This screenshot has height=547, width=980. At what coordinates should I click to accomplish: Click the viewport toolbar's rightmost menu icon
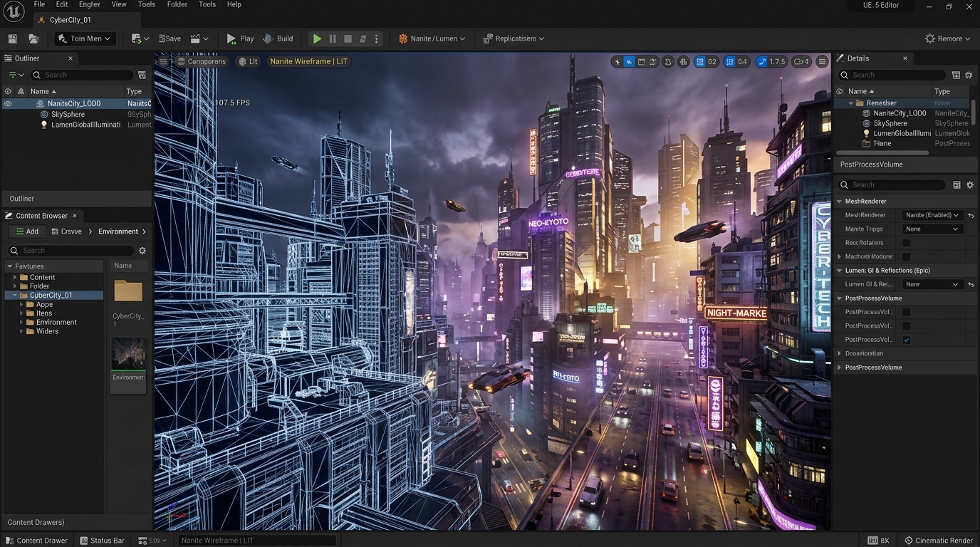pyautogui.click(x=822, y=62)
